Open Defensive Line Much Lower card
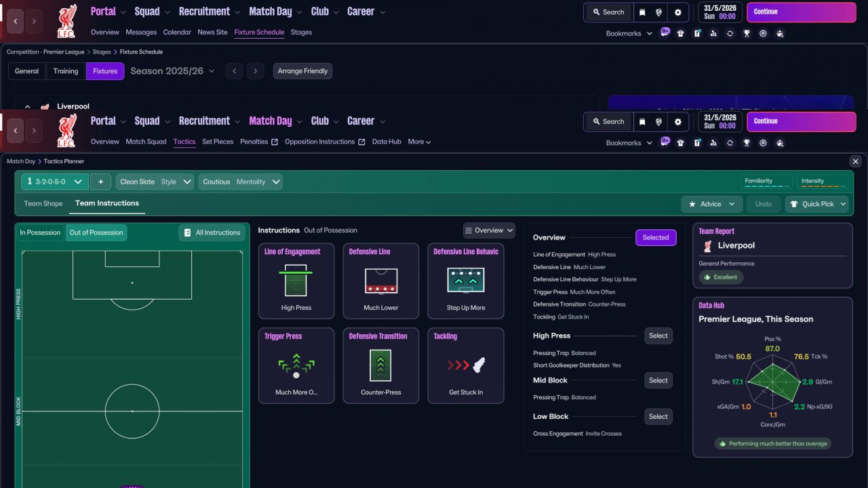The image size is (868, 488). 381,281
